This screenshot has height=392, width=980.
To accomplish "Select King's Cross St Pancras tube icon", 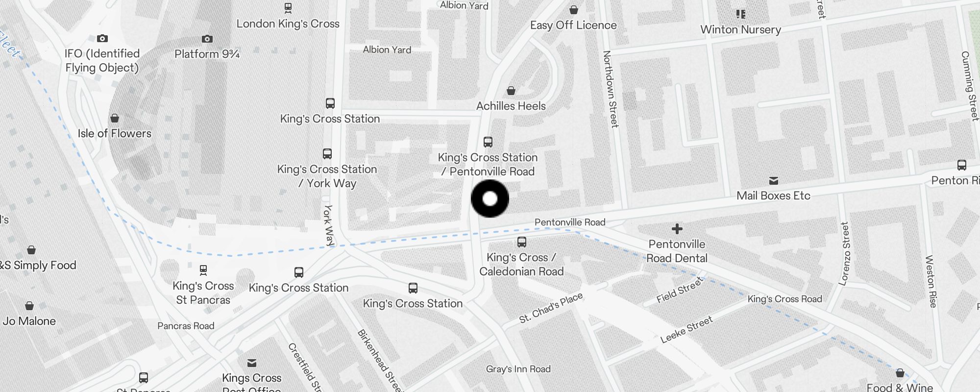I will coord(203,270).
